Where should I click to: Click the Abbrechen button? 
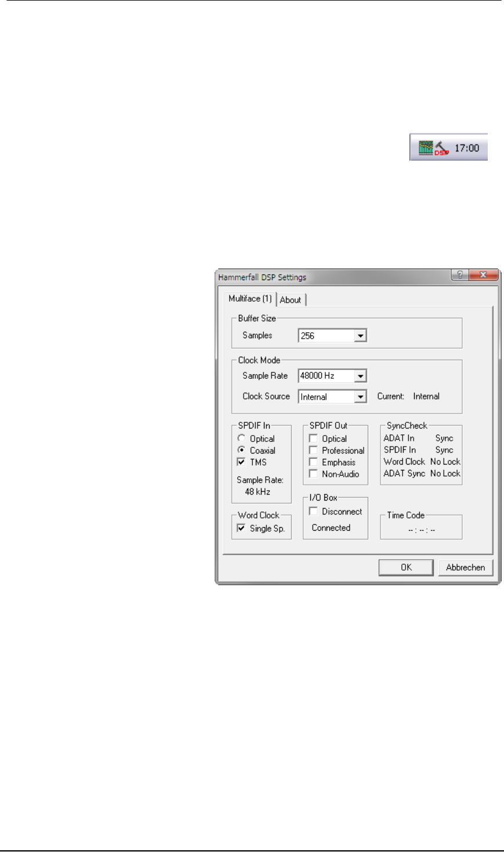(x=466, y=567)
